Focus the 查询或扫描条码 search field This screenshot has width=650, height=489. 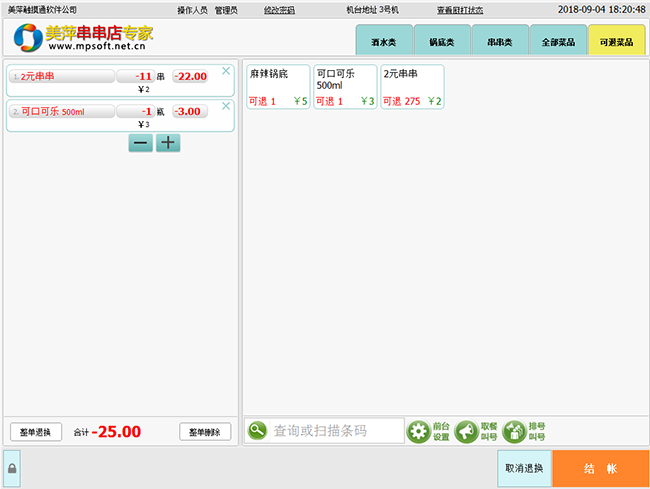pos(337,431)
